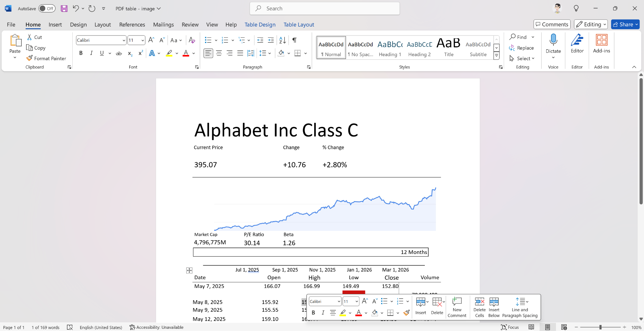Click Find in Editing group
The height and width of the screenshot is (331, 644).
518,37
